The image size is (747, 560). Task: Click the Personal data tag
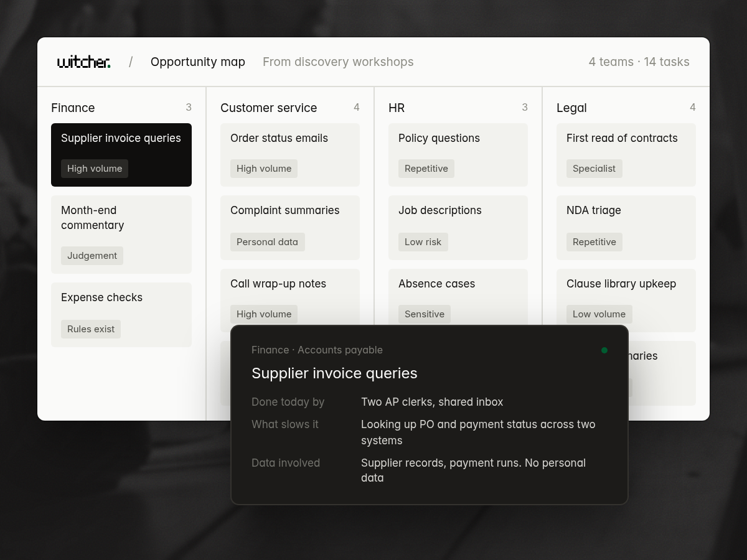point(268,242)
